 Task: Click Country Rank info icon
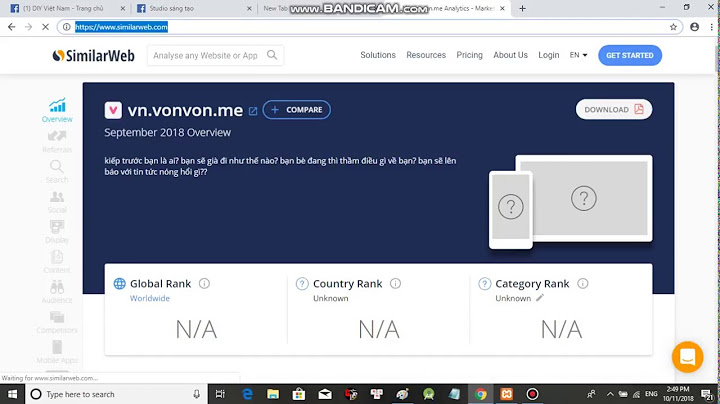click(x=395, y=284)
